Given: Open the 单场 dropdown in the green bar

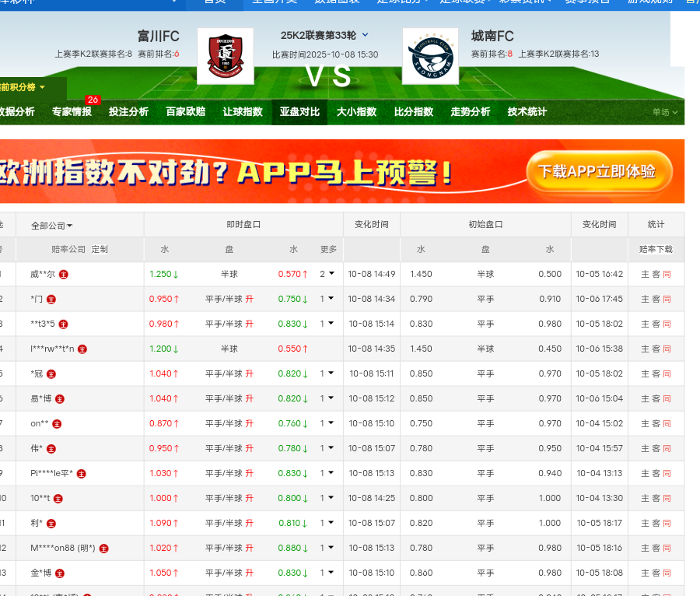Looking at the screenshot, I should (665, 112).
